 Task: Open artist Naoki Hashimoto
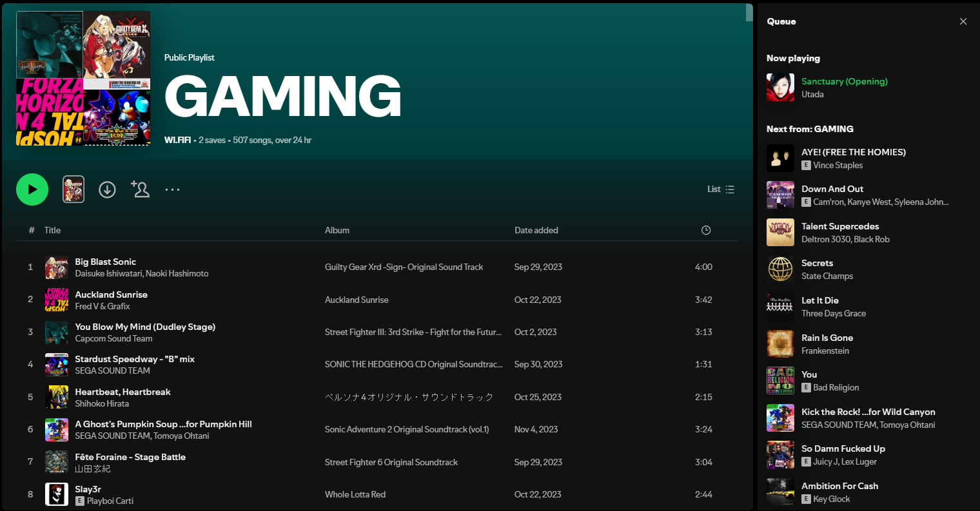point(177,273)
